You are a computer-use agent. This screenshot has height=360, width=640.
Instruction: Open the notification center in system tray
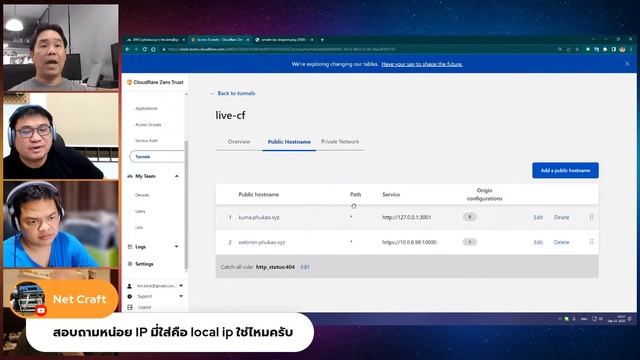pyautogui.click(x=630, y=319)
